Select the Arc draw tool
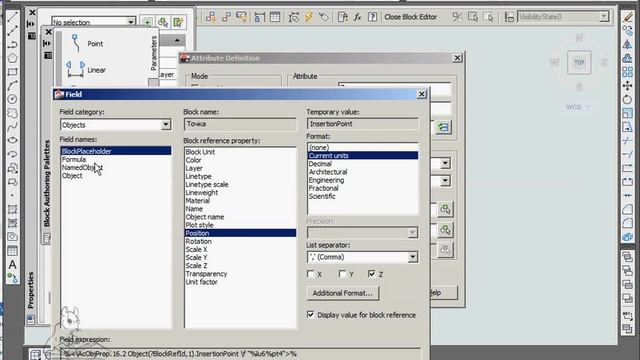This screenshot has width=640, height=360. tap(12, 85)
